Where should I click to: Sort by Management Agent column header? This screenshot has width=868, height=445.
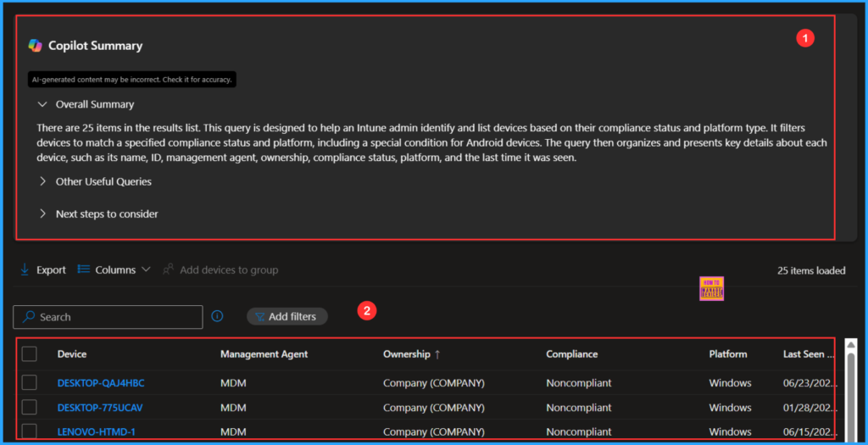point(264,354)
